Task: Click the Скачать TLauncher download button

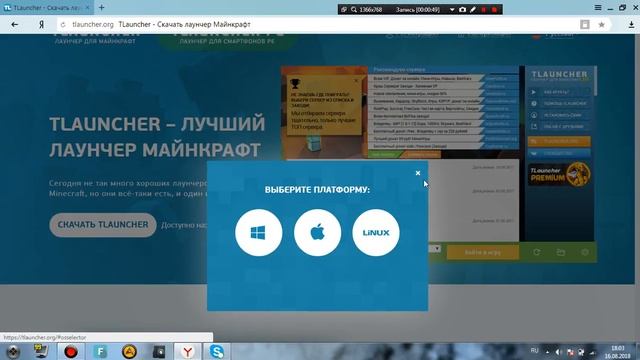Action: [x=103, y=224]
